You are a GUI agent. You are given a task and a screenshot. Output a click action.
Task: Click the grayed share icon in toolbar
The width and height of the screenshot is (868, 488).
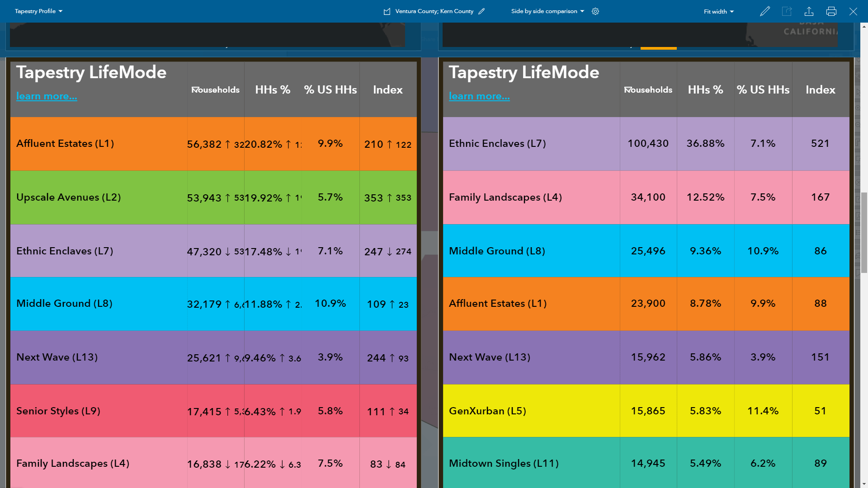[x=787, y=11]
